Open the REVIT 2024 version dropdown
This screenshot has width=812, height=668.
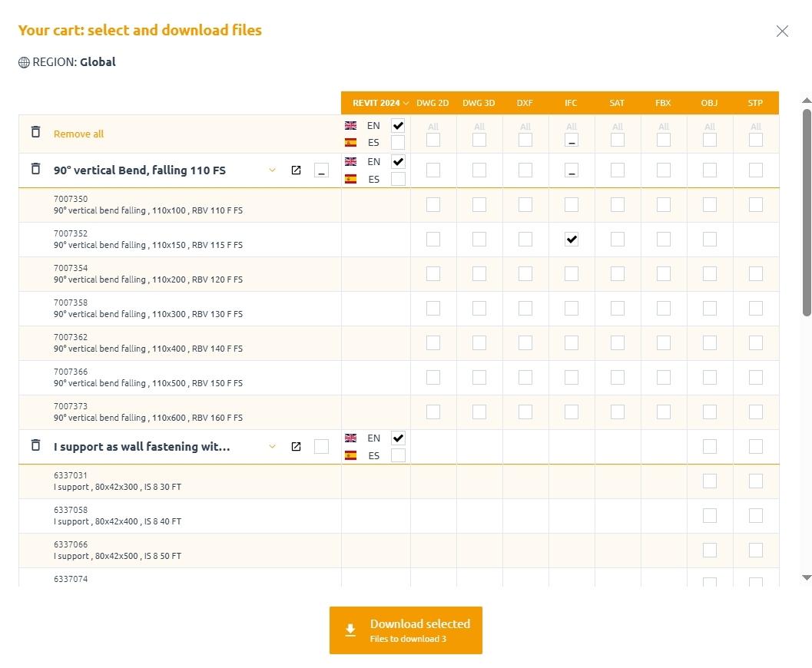coord(380,103)
